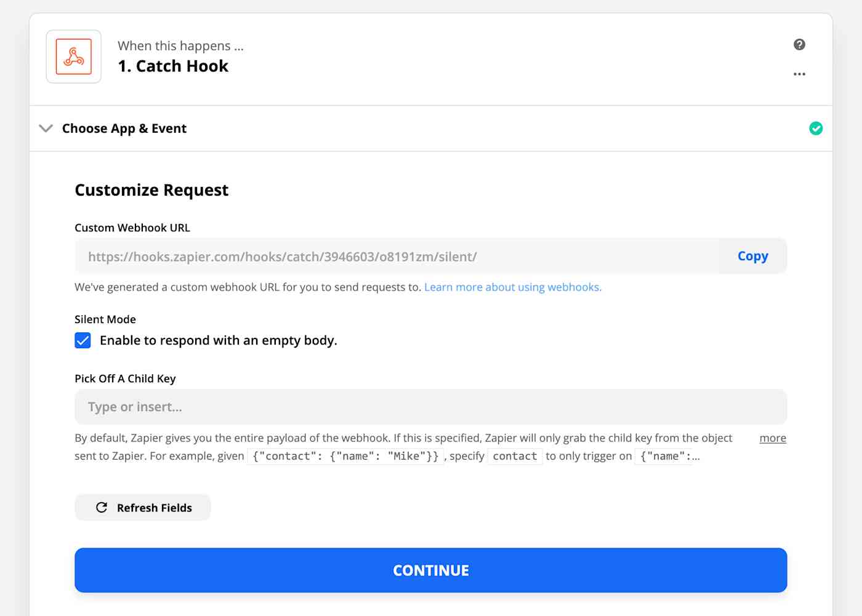This screenshot has height=616, width=862.
Task: Click the green checkmark next to Choose App & Event
Action: pos(816,128)
